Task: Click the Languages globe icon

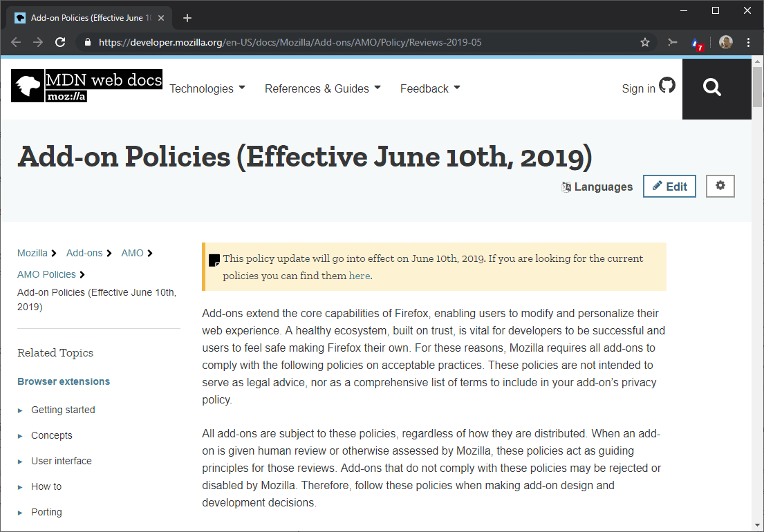Action: pyautogui.click(x=566, y=187)
